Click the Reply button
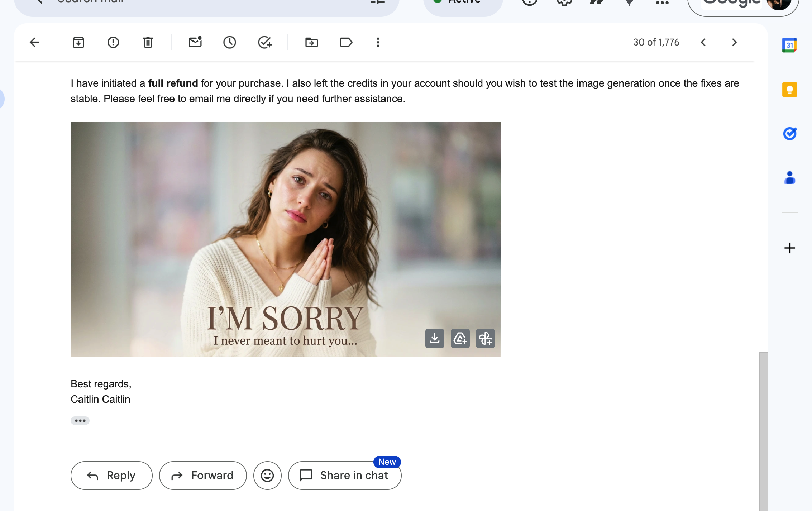Screen dimensions: 812x511 tap(111, 475)
